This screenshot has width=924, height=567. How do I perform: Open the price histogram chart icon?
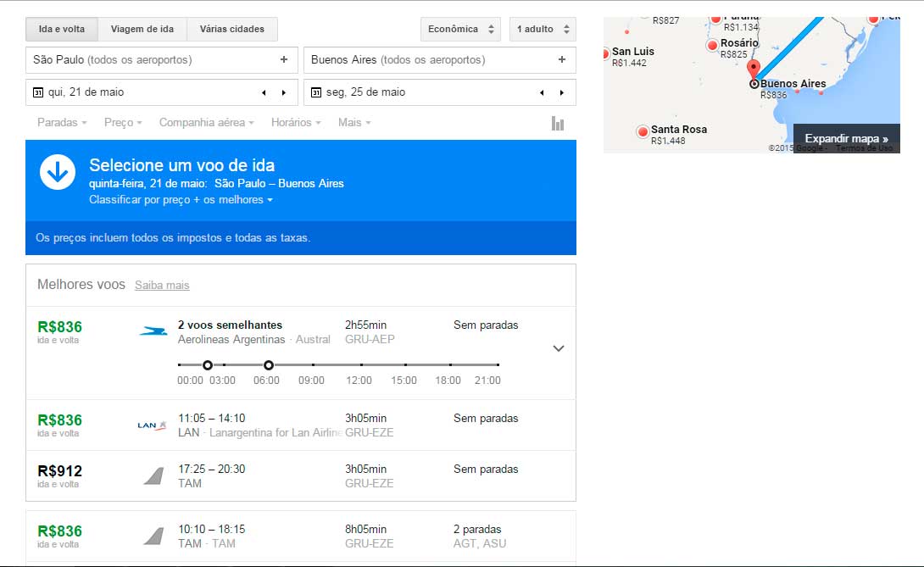[x=557, y=122]
